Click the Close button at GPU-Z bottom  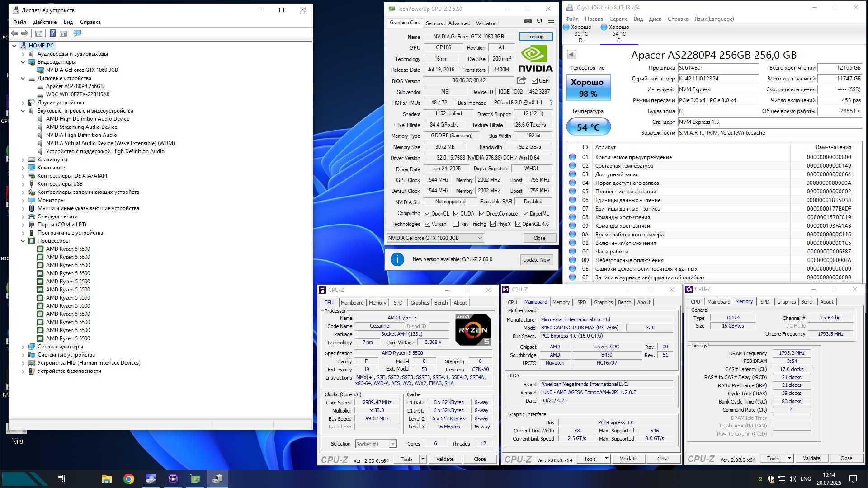click(539, 238)
